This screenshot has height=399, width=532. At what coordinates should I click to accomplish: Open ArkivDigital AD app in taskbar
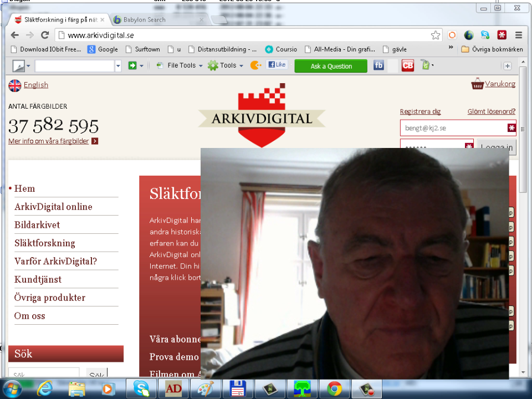pyautogui.click(x=173, y=388)
